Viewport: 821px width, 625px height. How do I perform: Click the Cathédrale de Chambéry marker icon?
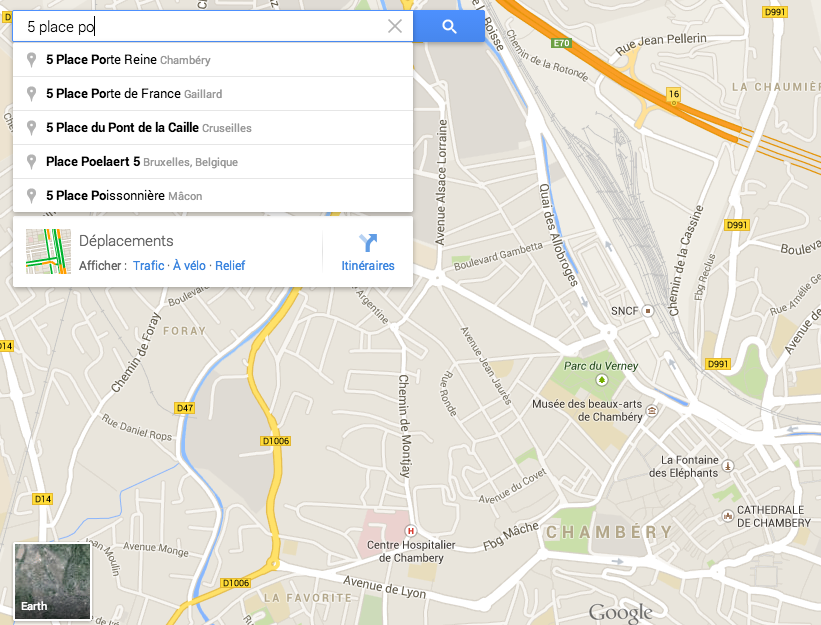[x=728, y=516]
